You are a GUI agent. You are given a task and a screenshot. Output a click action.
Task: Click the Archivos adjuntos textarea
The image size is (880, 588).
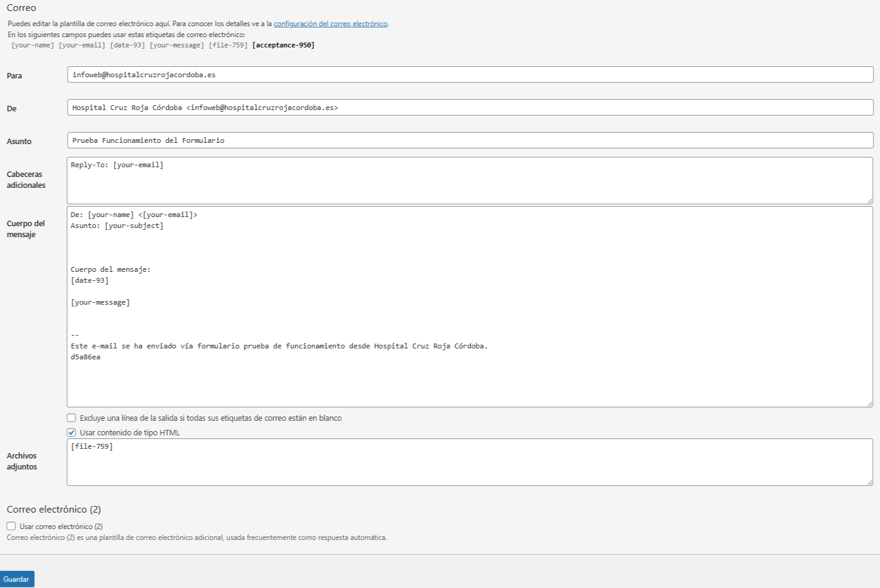click(x=470, y=463)
